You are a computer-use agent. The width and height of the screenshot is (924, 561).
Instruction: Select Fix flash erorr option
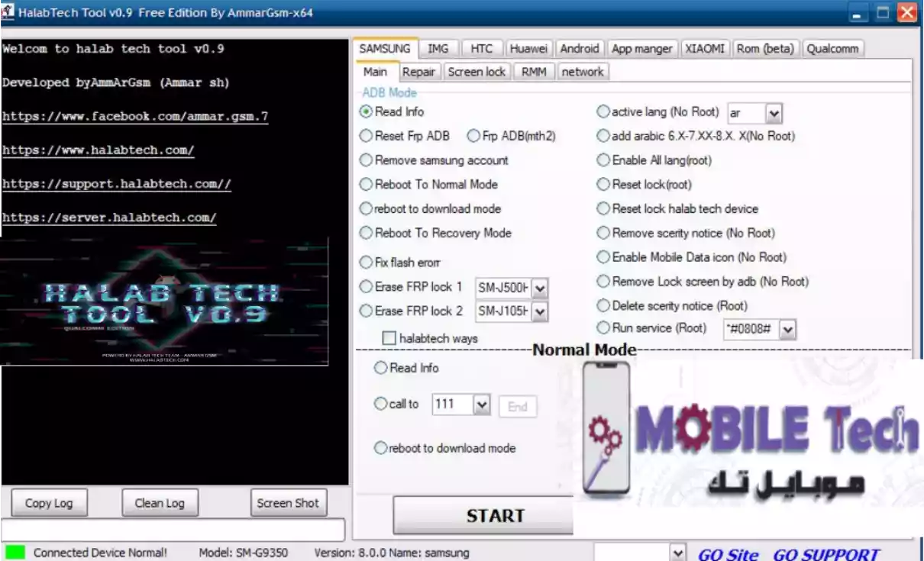click(x=400, y=262)
